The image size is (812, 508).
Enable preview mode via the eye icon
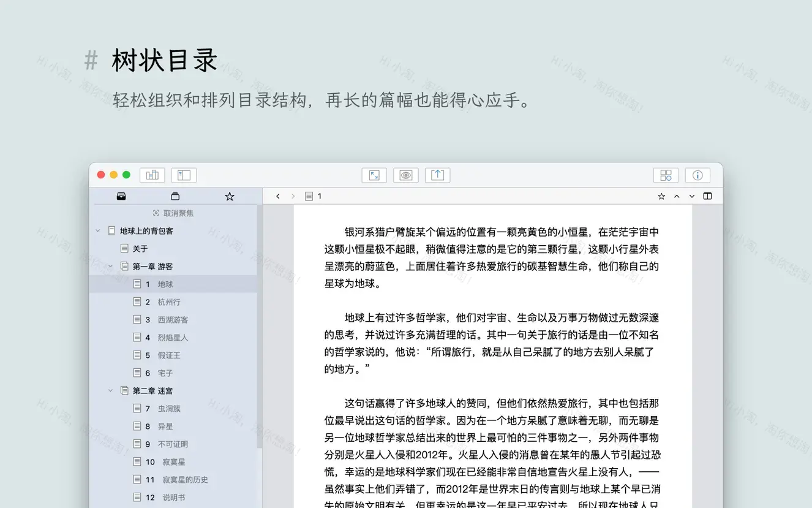pos(407,175)
